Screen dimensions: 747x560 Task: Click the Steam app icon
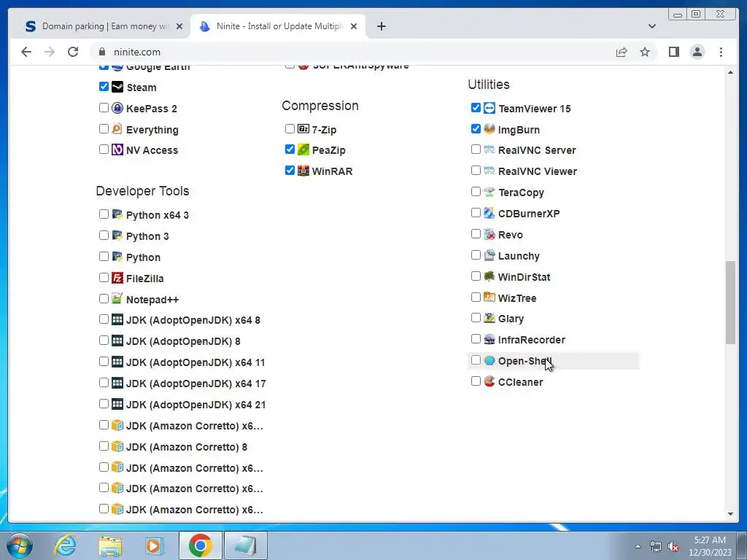point(117,87)
